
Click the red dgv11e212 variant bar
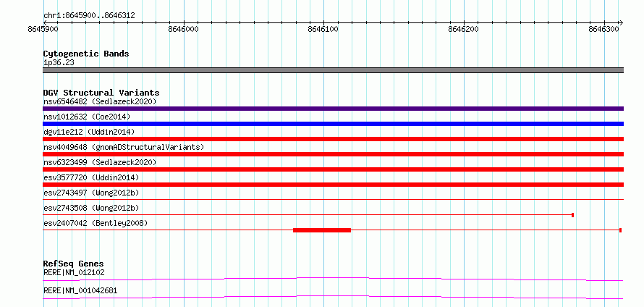(x=333, y=139)
